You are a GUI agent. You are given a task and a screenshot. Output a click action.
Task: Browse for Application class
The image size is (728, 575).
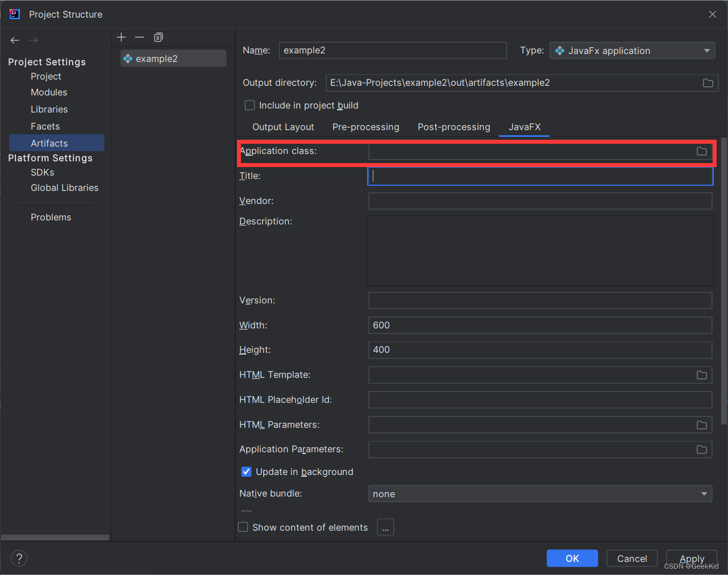tap(702, 151)
